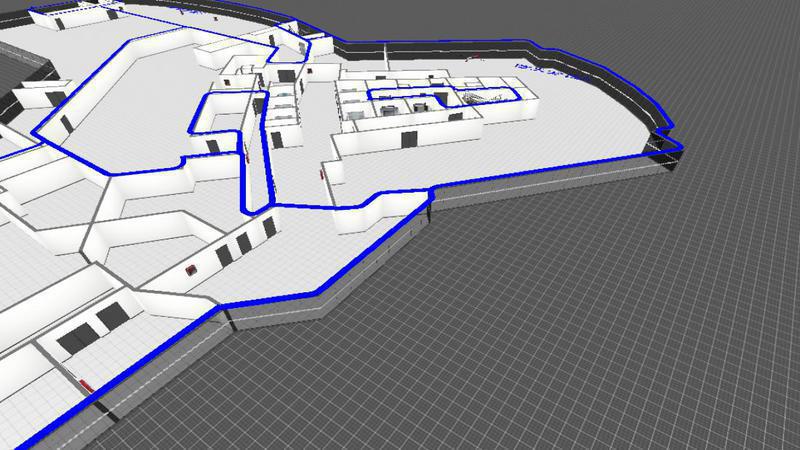Click the dark door in the top-left room

[59, 22]
